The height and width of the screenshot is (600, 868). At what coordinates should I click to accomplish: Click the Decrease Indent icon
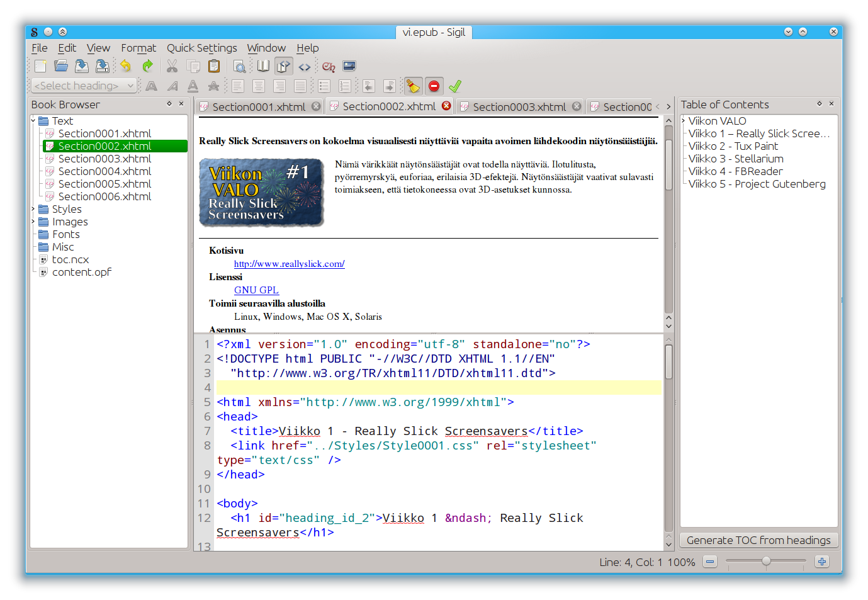(x=369, y=86)
